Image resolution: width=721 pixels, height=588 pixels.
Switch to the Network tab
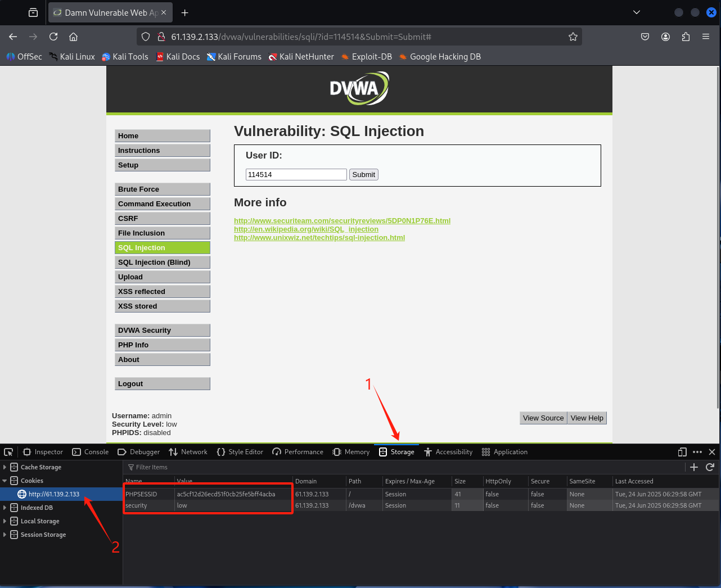(188, 452)
